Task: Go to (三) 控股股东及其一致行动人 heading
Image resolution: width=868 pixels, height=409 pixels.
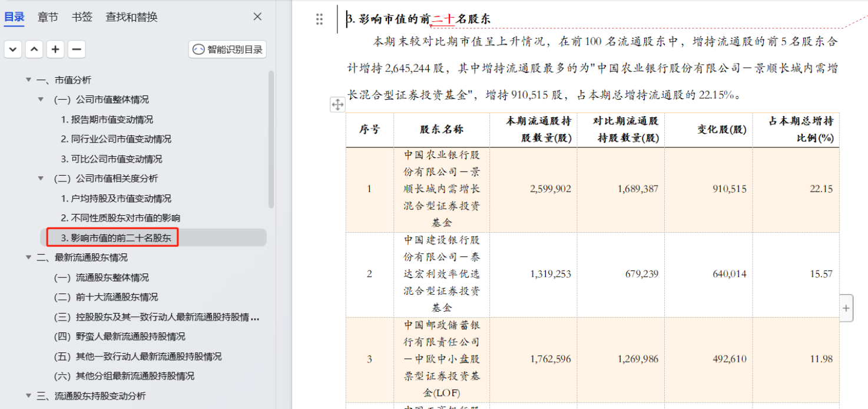Action: coord(157,316)
